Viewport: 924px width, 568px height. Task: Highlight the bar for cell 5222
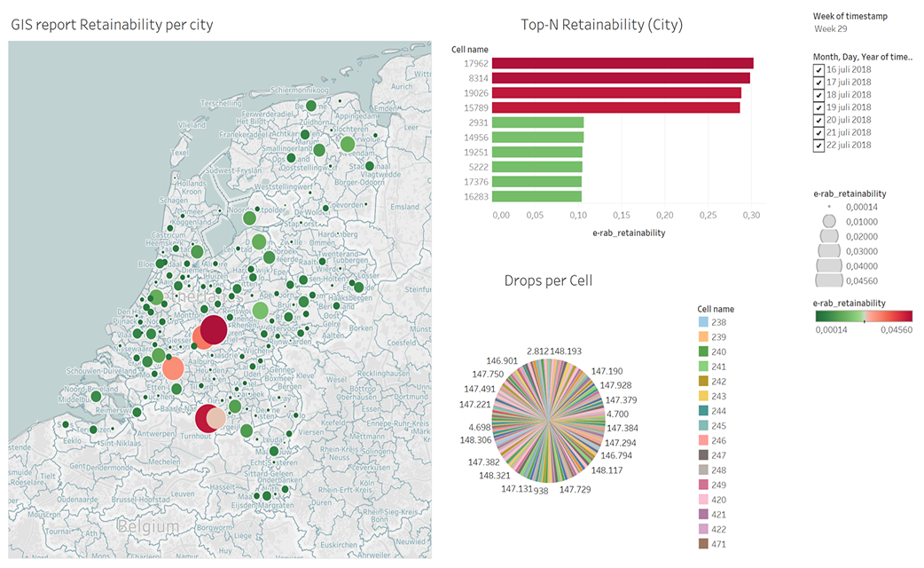[x=537, y=167]
